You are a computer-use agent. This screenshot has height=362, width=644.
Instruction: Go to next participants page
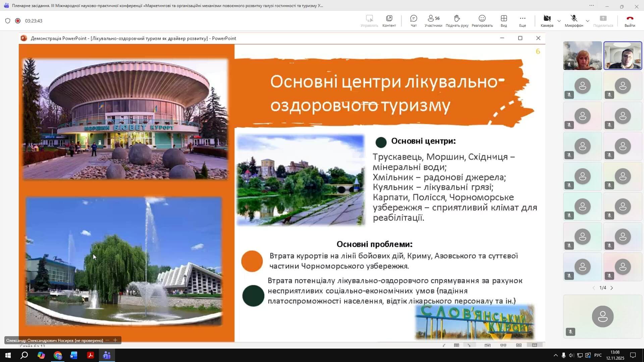(x=611, y=288)
